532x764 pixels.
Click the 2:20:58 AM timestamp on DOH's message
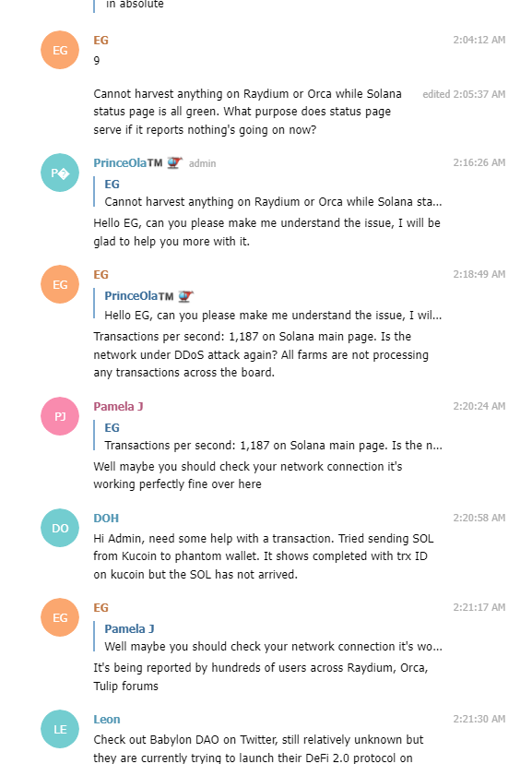click(x=479, y=518)
